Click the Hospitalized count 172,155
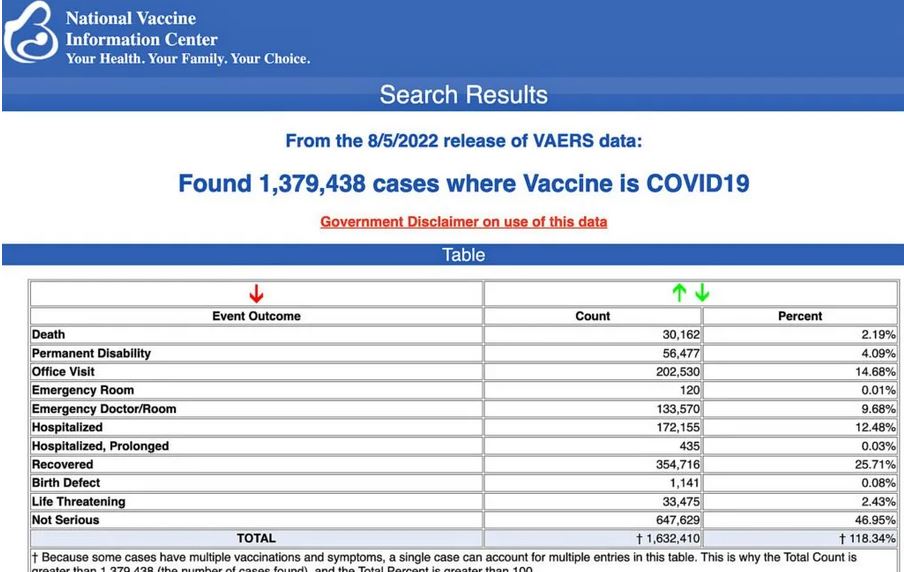 point(675,427)
